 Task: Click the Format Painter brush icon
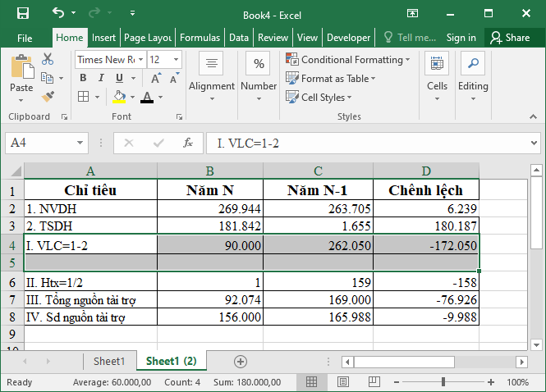coord(48,96)
